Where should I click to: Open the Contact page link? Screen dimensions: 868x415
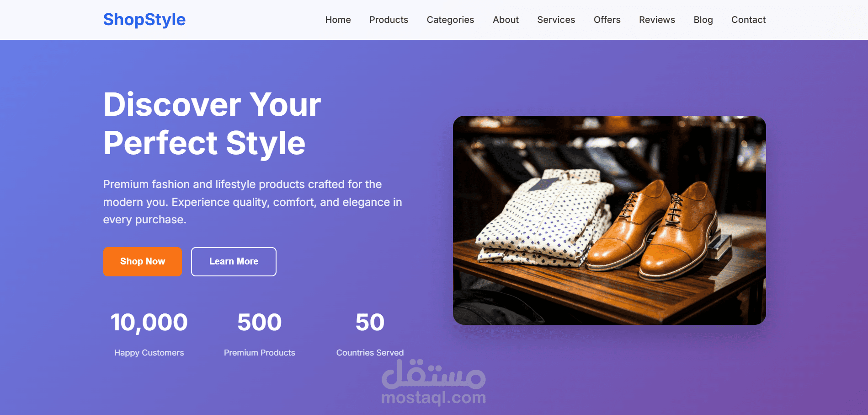pyautogui.click(x=749, y=20)
